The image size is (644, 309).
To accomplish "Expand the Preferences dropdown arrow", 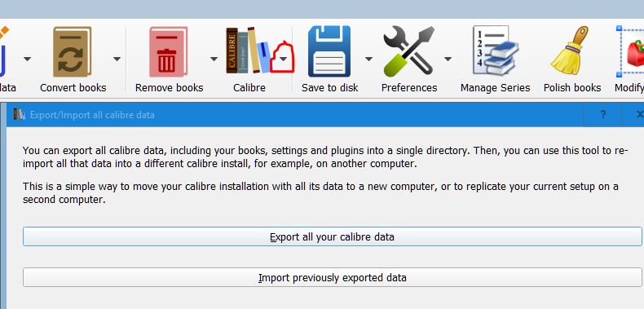I will pyautogui.click(x=448, y=60).
